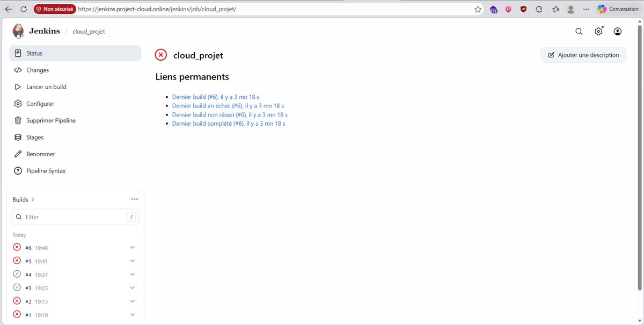Open the browser profile avatar

[571, 9]
